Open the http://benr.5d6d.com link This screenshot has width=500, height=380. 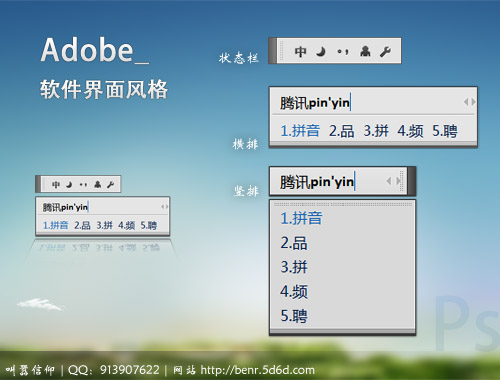pos(257,370)
